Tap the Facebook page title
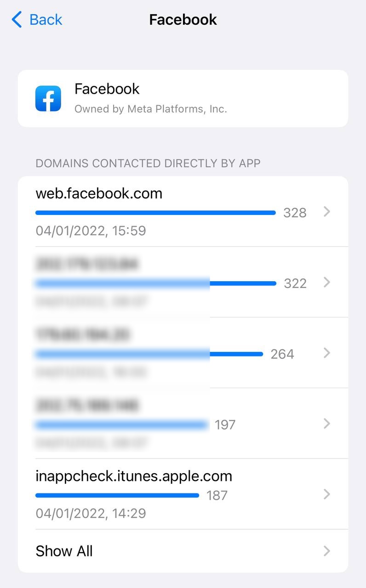 click(x=183, y=20)
